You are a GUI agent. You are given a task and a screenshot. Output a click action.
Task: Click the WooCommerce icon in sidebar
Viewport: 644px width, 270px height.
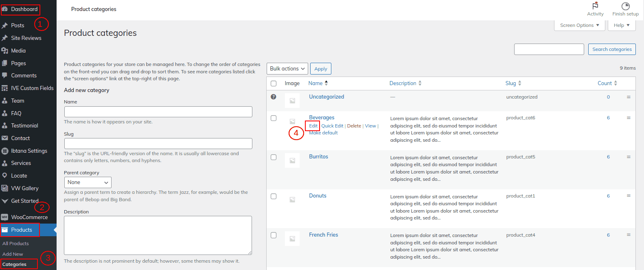[5, 217]
